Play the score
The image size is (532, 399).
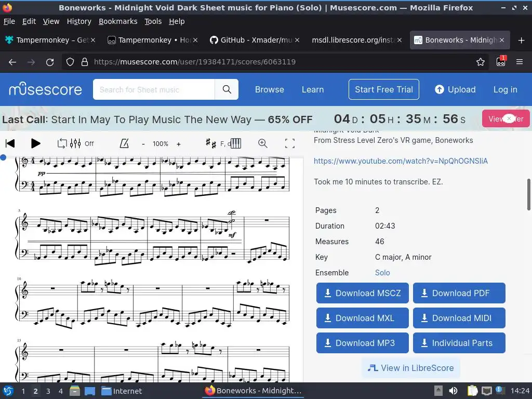35,143
